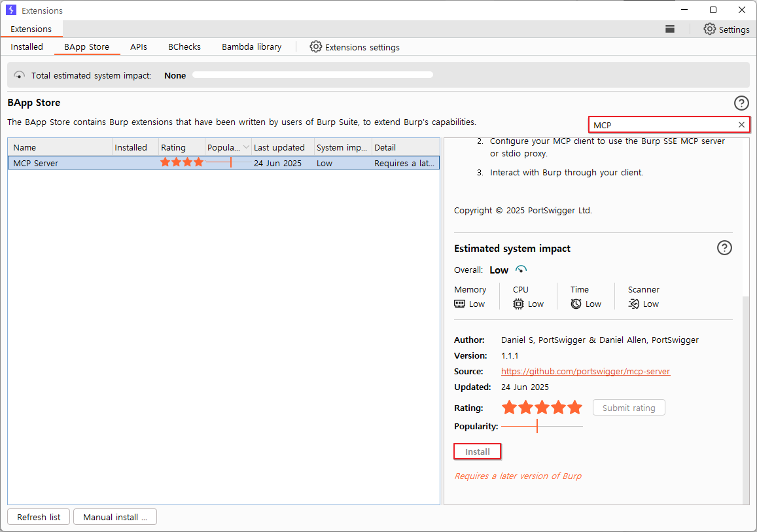Open BApp Store help question icon
Screen dimensions: 757x532
pos(741,103)
